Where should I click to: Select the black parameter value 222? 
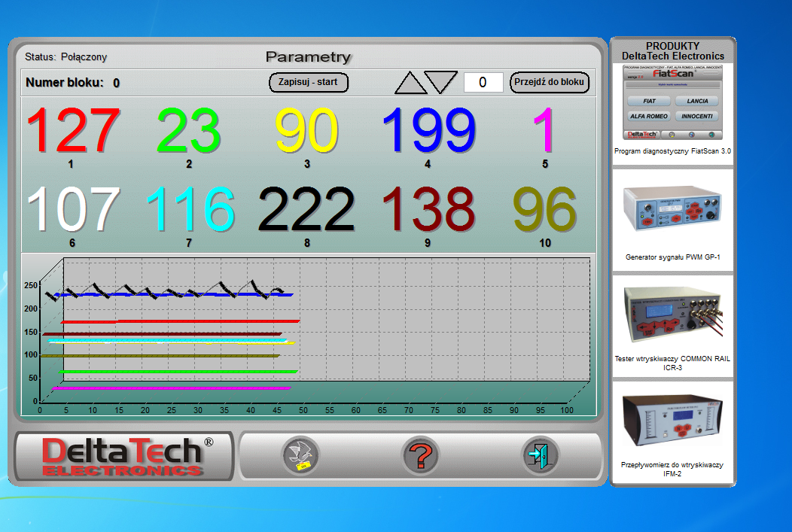click(306, 208)
